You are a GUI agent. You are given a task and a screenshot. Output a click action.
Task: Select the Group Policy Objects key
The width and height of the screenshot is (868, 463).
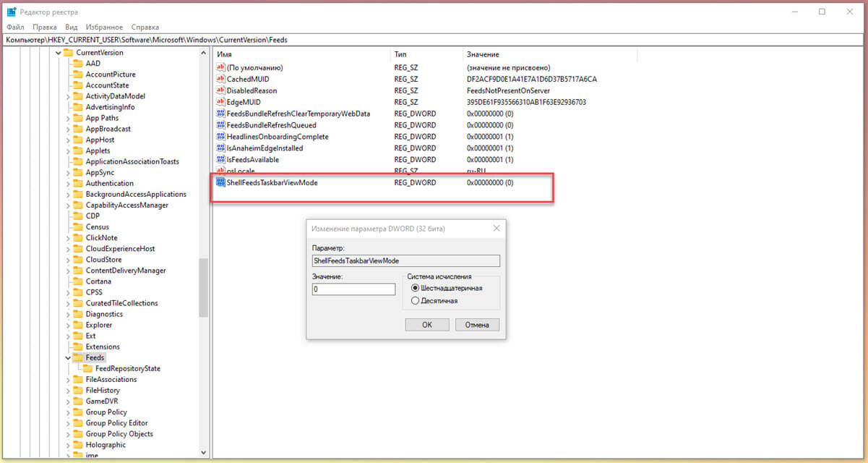[x=119, y=434]
